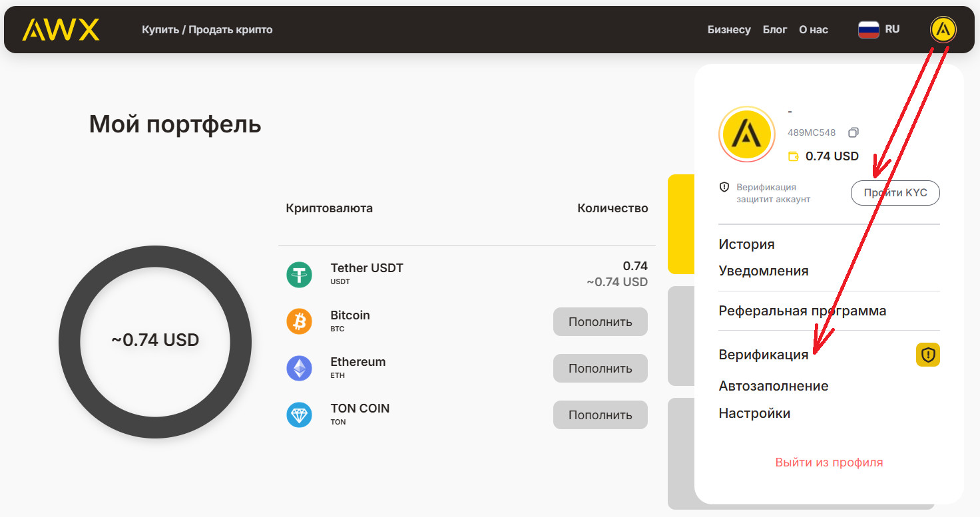980x517 pixels.
Task: Click the portfolio donut chart ring
Action: 69,341
